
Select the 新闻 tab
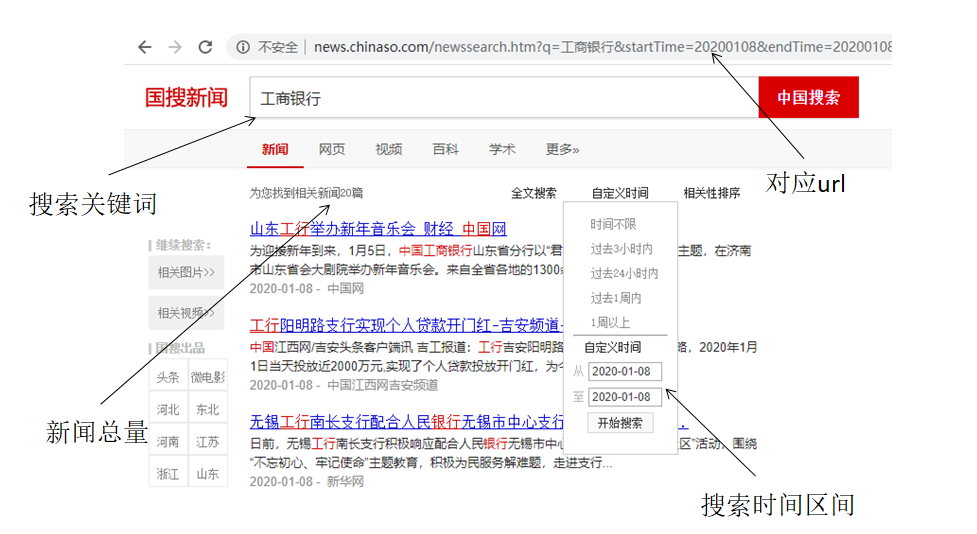[x=275, y=150]
